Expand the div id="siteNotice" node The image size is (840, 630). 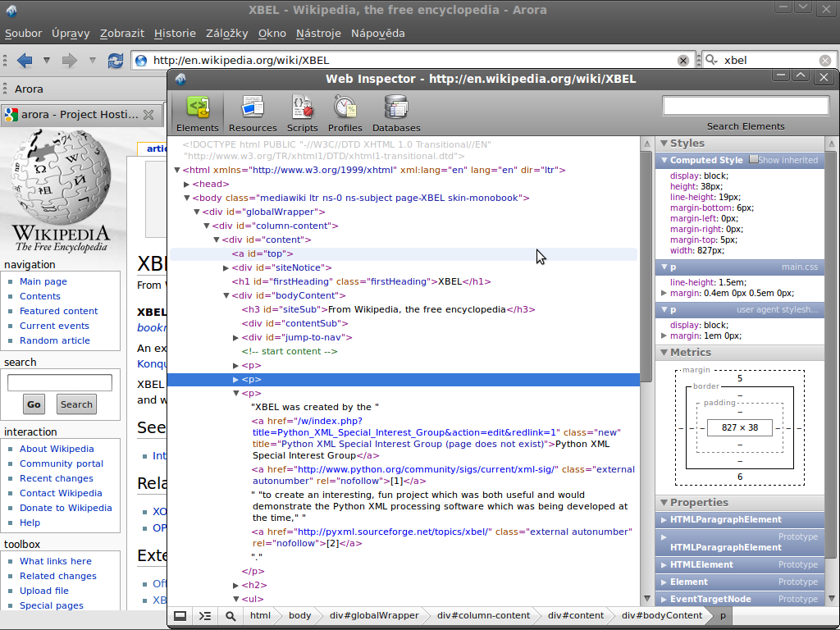(x=226, y=268)
